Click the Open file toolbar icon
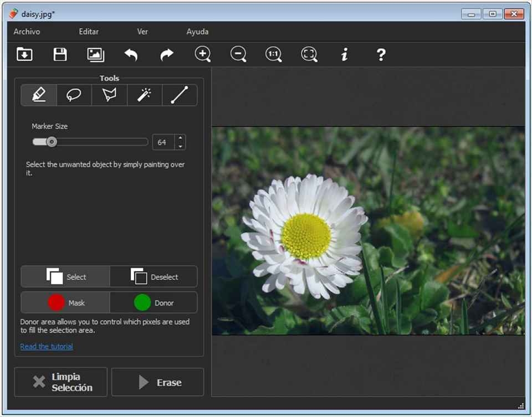Viewport: 532px width, 417px height. coord(24,54)
